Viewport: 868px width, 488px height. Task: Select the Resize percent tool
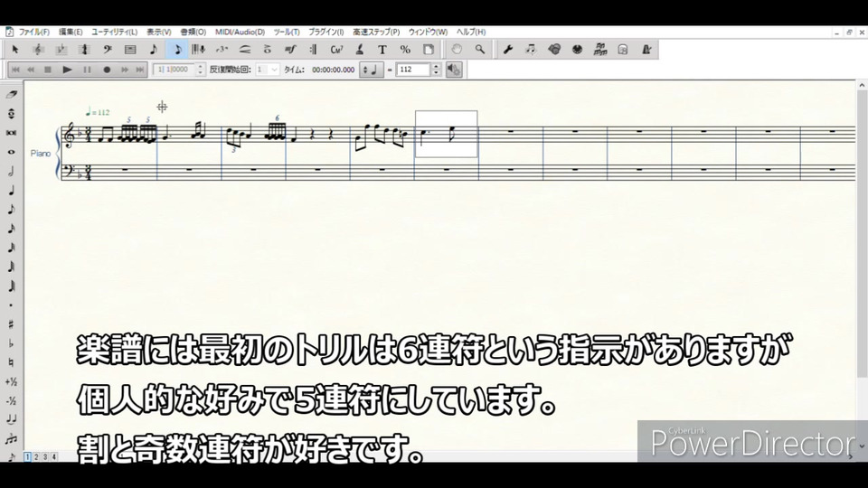405,50
